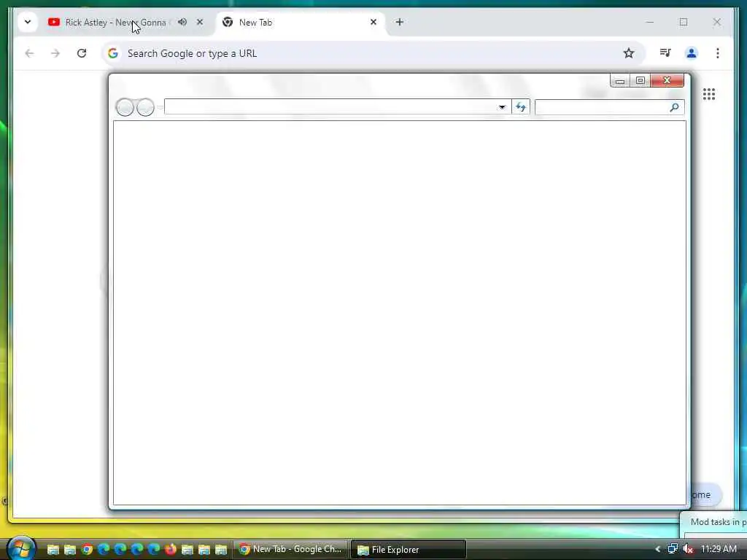Click Forward in the File Explorer window
747x560 pixels.
click(x=145, y=107)
